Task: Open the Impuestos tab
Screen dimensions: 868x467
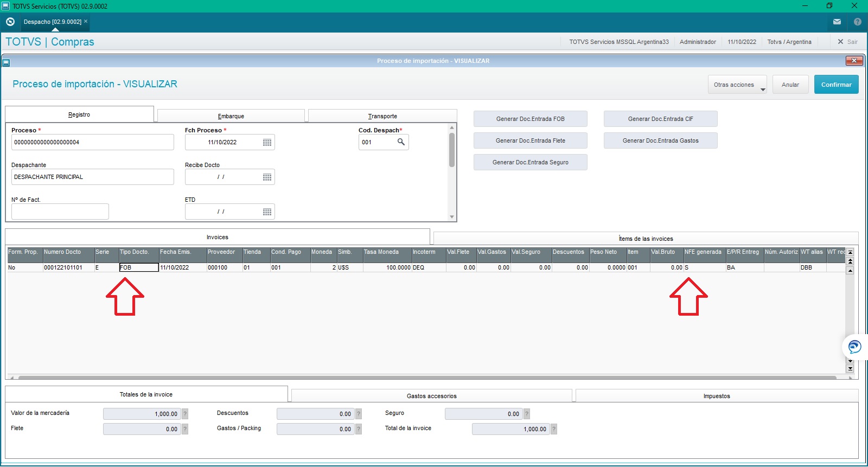Action: (x=717, y=396)
